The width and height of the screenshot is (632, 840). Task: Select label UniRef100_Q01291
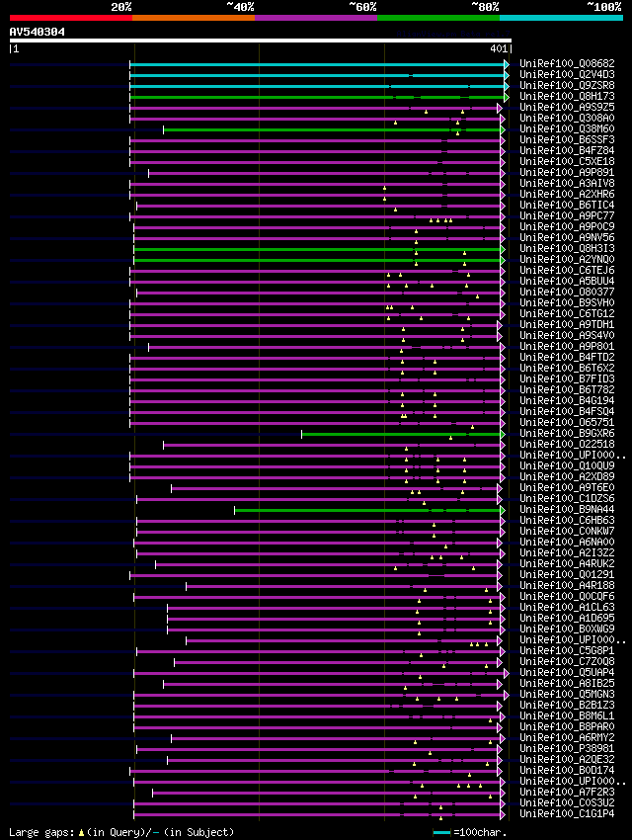point(567,574)
